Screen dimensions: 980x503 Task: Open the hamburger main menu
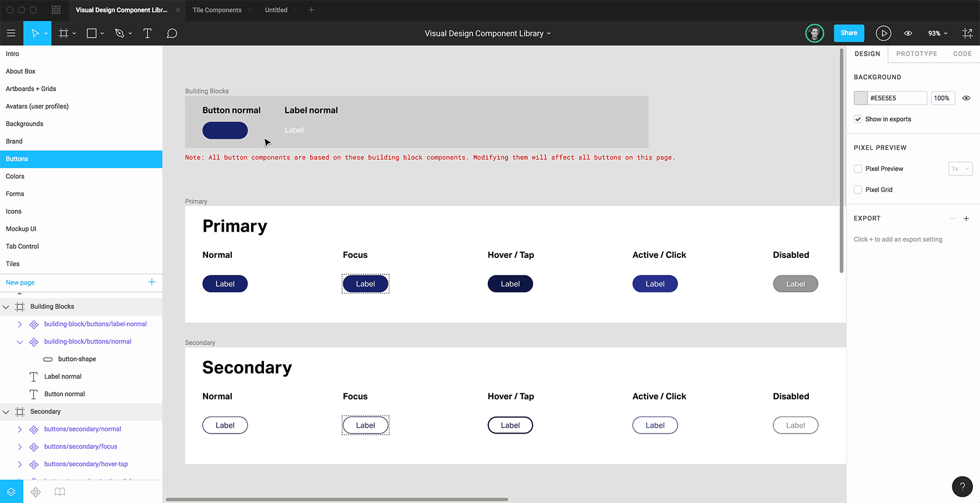(x=11, y=33)
